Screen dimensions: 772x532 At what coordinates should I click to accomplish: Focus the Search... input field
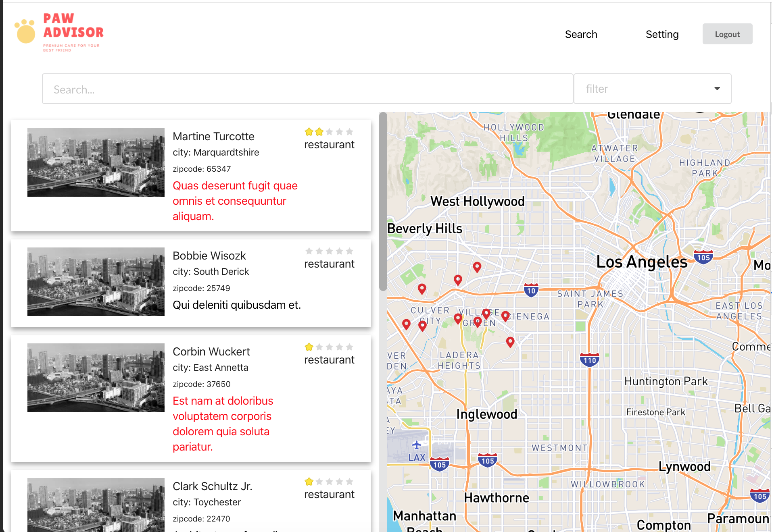tap(308, 89)
